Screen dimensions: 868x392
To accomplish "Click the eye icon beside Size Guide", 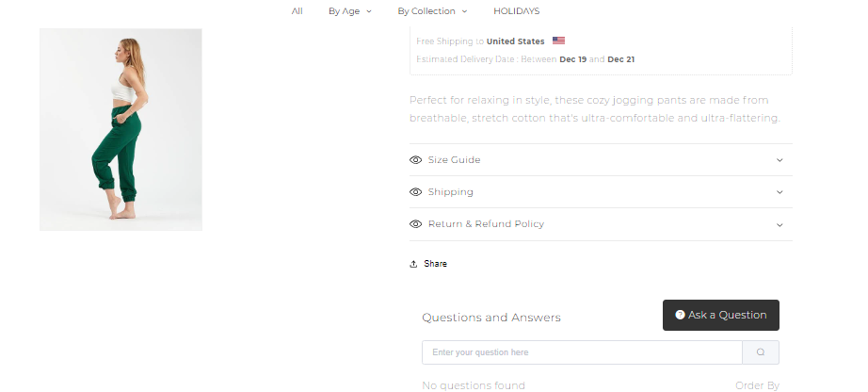I will [x=415, y=160].
